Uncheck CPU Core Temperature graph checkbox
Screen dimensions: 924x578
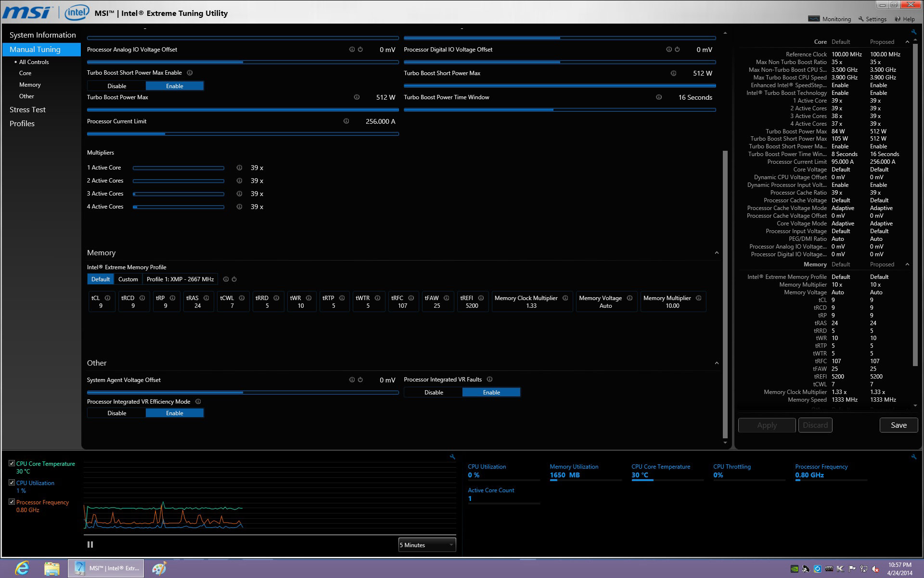pos(12,463)
